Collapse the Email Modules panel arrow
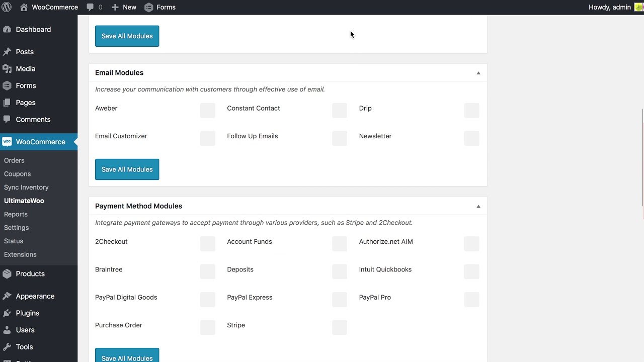Image resolution: width=644 pixels, height=362 pixels. [478, 73]
